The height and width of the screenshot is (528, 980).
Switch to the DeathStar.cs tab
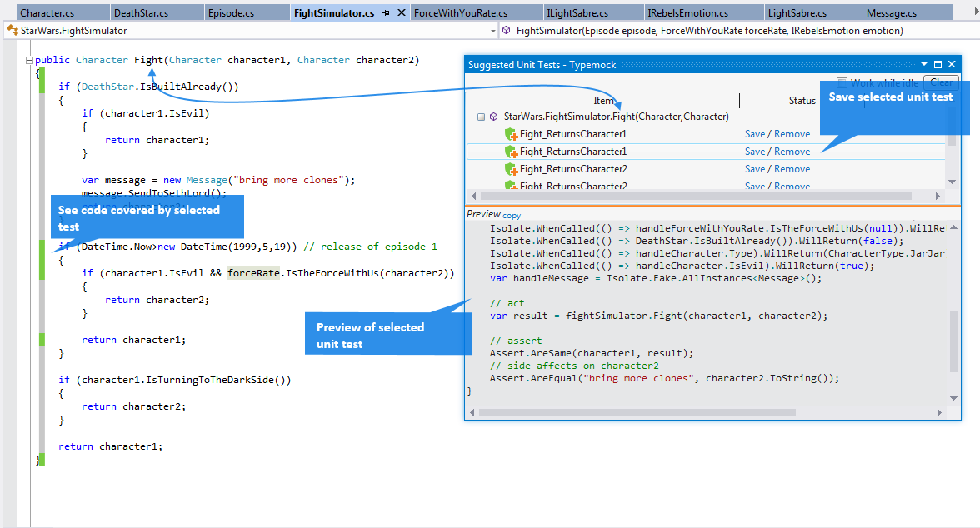pos(141,13)
